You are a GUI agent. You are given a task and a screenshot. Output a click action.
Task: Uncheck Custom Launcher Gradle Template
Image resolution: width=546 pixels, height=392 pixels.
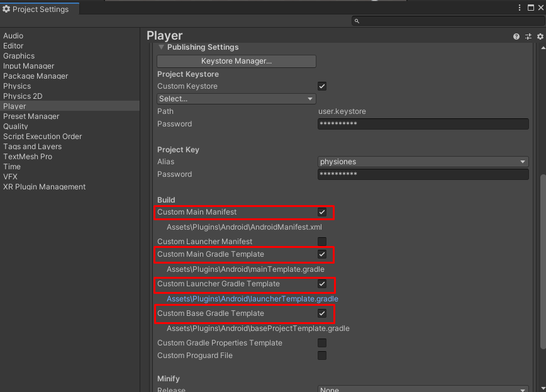tap(322, 284)
